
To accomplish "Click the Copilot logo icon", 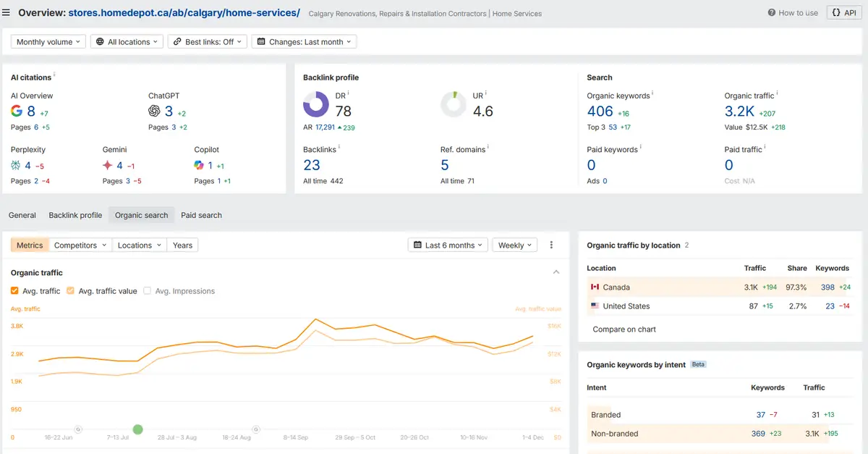I will (200, 166).
